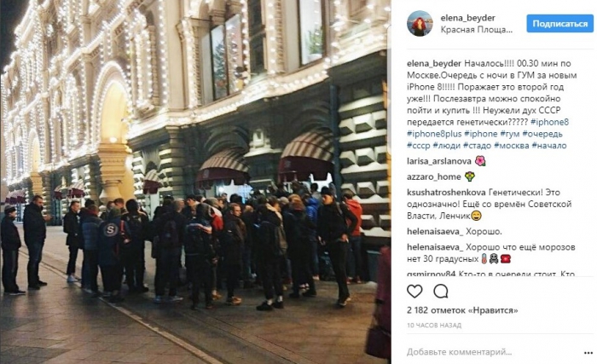Open elena_beyder profile avatar
Viewport: 597px width, 364px height.
pyautogui.click(x=420, y=24)
